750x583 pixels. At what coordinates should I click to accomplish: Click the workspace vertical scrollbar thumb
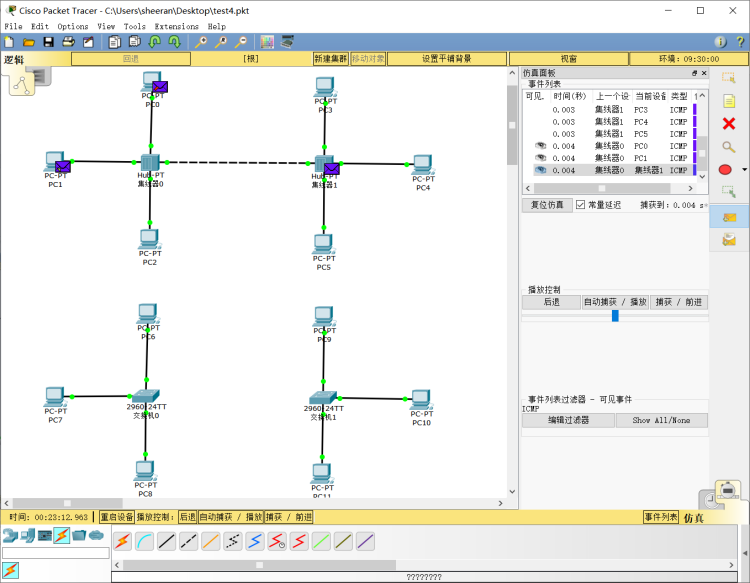tap(512, 125)
